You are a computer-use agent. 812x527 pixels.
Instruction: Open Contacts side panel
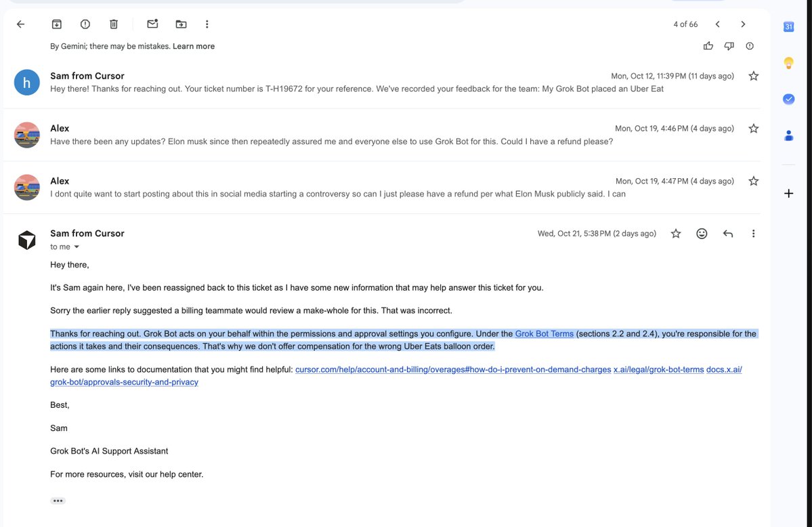point(788,135)
